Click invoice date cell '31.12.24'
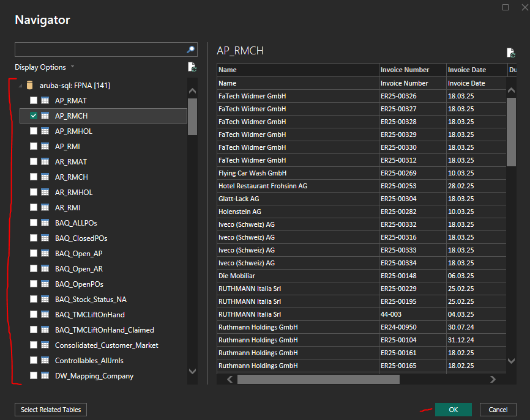This screenshot has height=420, width=530. (x=477, y=340)
